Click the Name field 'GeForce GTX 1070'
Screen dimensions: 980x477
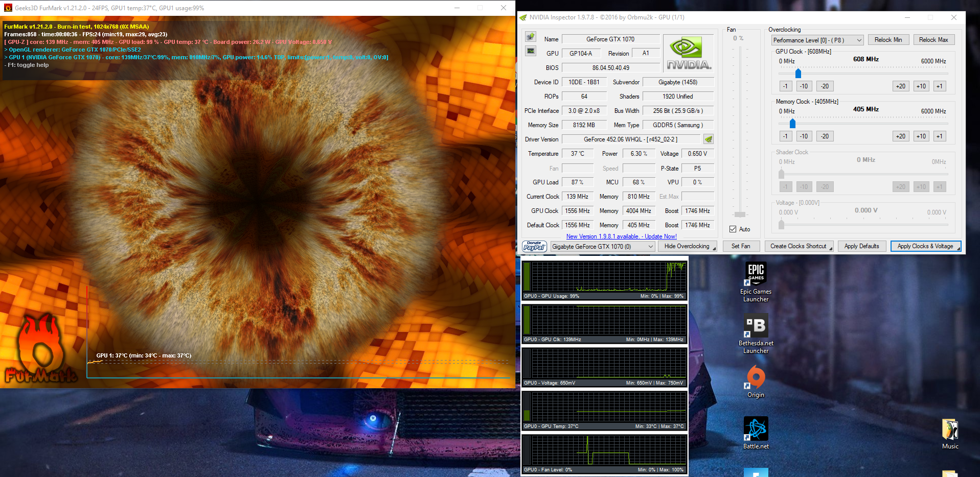610,39
